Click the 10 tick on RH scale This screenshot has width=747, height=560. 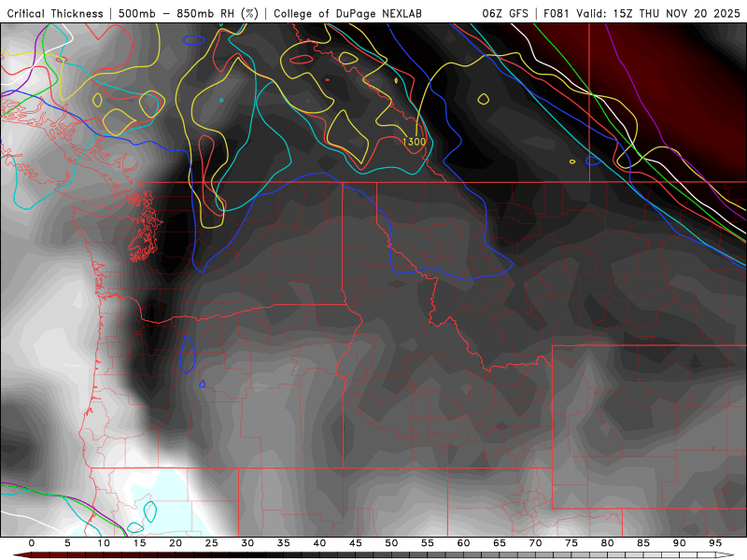pos(104,543)
